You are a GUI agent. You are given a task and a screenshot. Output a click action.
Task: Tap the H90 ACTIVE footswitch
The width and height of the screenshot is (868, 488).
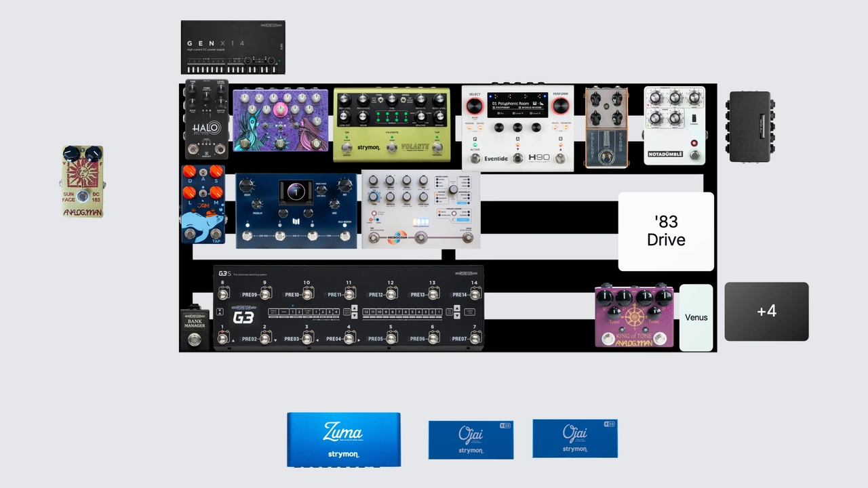click(x=475, y=159)
